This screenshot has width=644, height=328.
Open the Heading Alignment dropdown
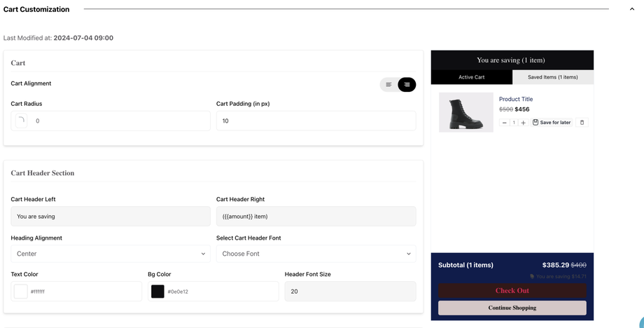point(110,254)
